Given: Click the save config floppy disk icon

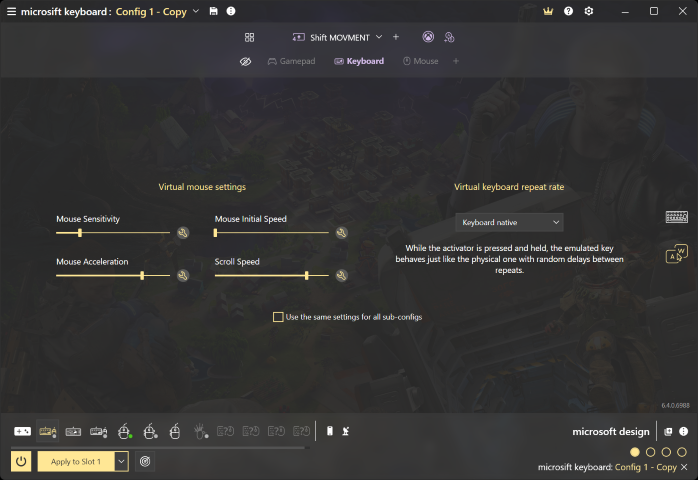Looking at the screenshot, I should pyautogui.click(x=214, y=11).
